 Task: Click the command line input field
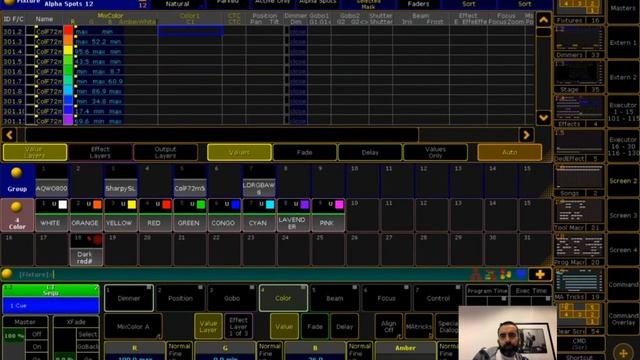point(241,274)
